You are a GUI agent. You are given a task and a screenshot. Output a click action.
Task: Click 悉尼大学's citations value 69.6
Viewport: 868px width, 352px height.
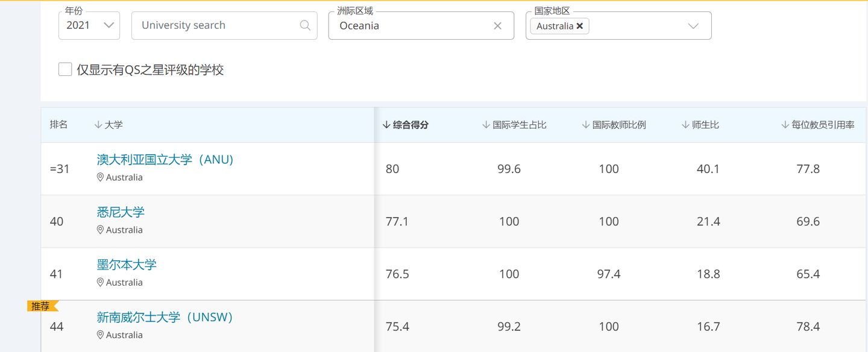(x=808, y=222)
